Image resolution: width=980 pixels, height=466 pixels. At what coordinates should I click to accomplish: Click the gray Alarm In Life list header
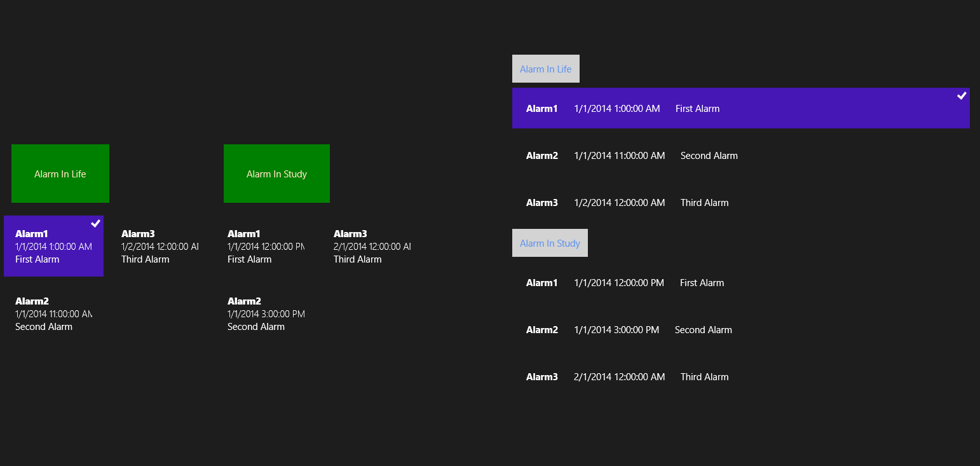click(545, 69)
